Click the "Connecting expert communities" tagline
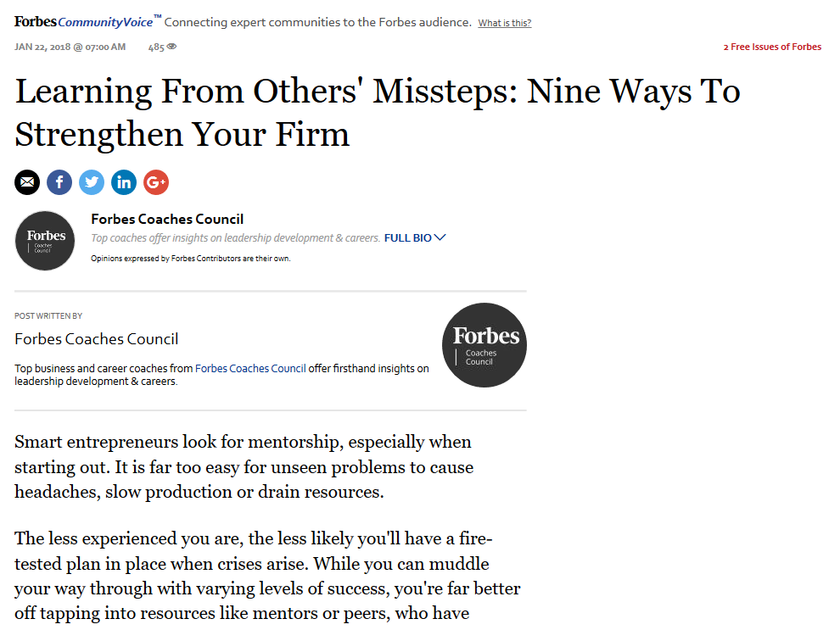Screen dimensions: 840x630 click(317, 23)
